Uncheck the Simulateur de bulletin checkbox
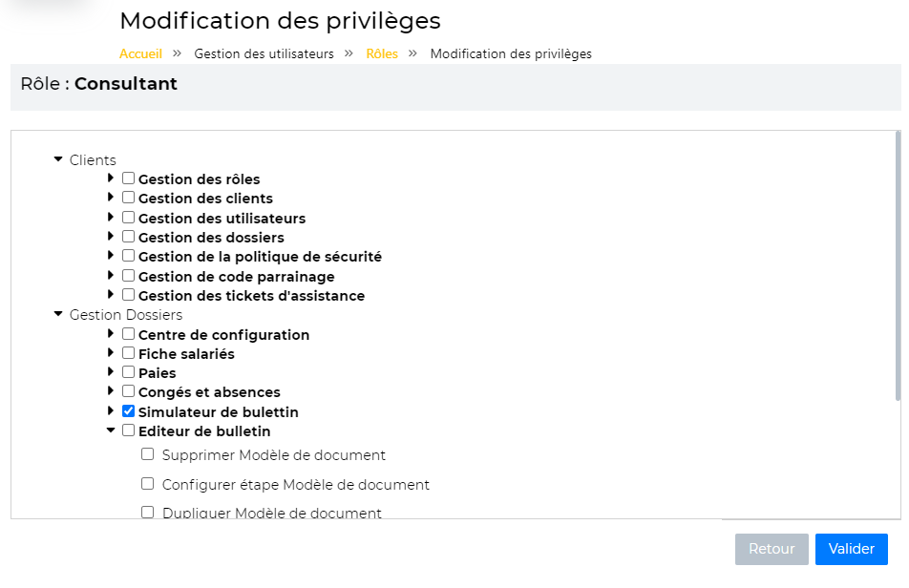 click(128, 411)
